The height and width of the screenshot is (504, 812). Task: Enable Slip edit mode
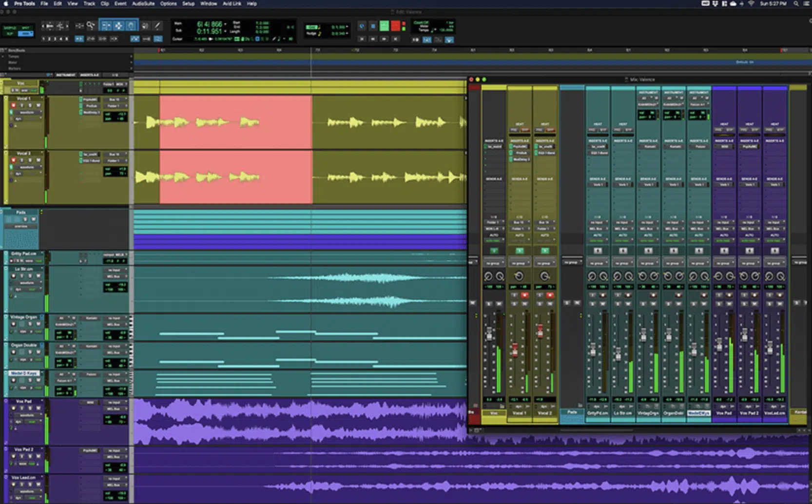pyautogui.click(x=10, y=34)
